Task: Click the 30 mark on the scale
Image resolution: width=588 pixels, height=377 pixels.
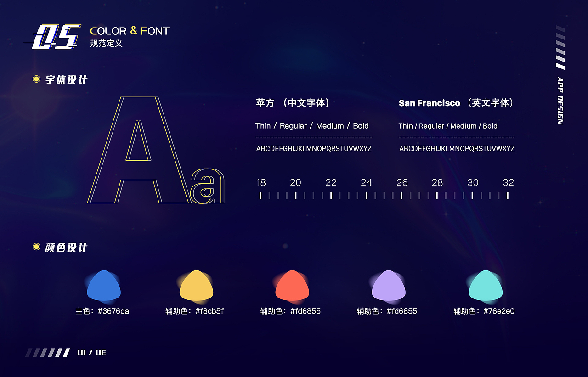Action: (x=472, y=196)
